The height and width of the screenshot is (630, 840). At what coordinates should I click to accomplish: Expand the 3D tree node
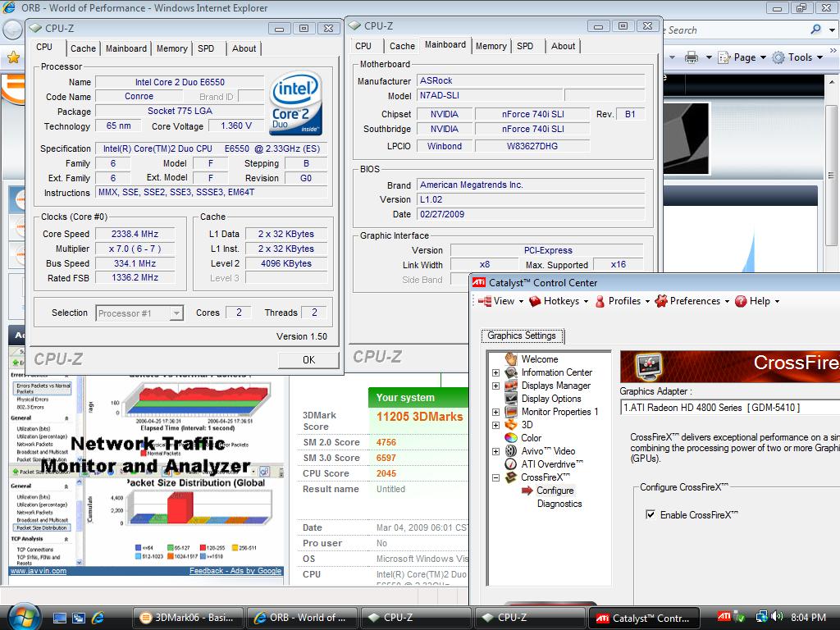tap(496, 425)
